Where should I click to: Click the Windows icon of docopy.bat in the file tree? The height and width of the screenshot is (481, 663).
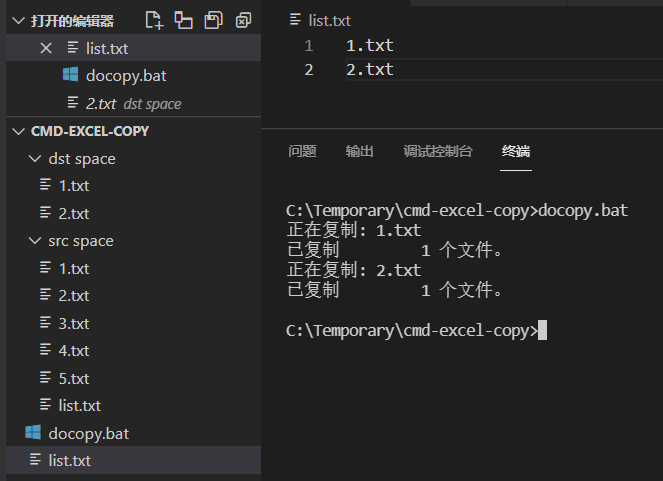pos(33,433)
